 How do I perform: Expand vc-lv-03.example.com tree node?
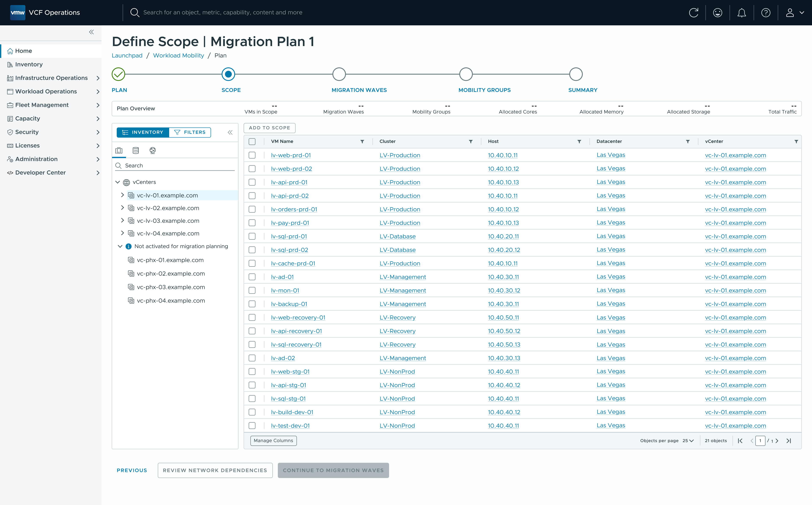click(x=122, y=220)
